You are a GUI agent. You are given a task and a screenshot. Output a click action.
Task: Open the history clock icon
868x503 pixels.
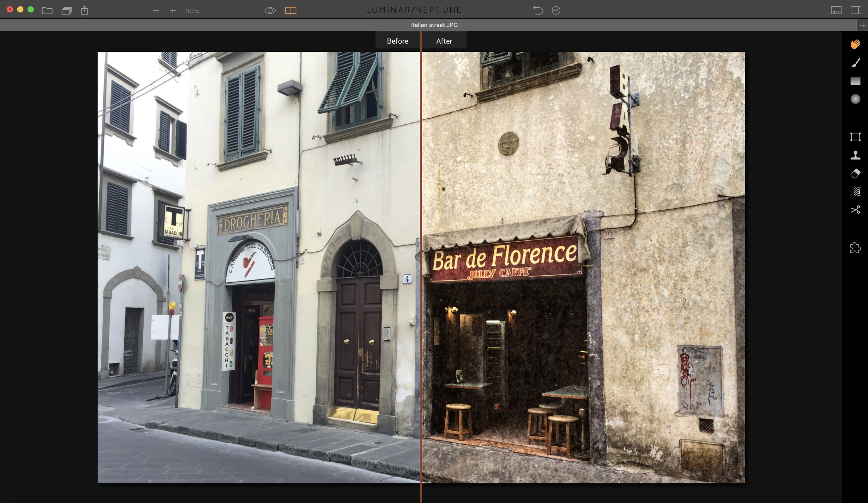click(x=556, y=10)
